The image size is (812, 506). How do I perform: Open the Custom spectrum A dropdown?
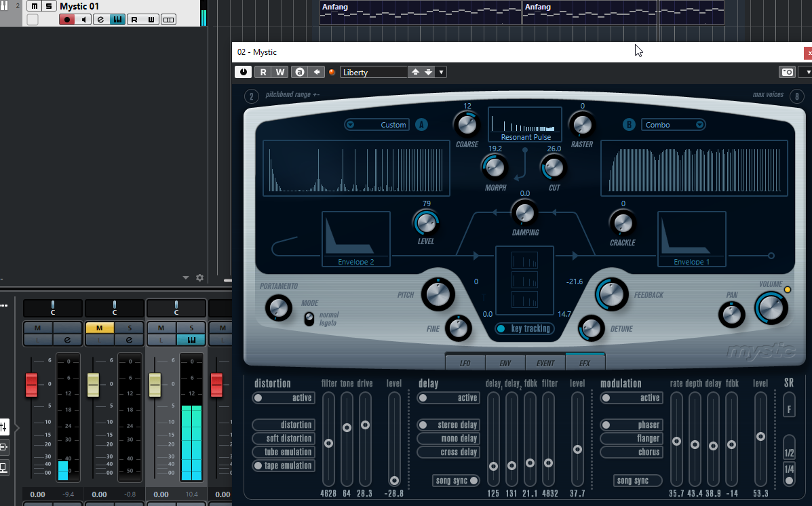[376, 125]
